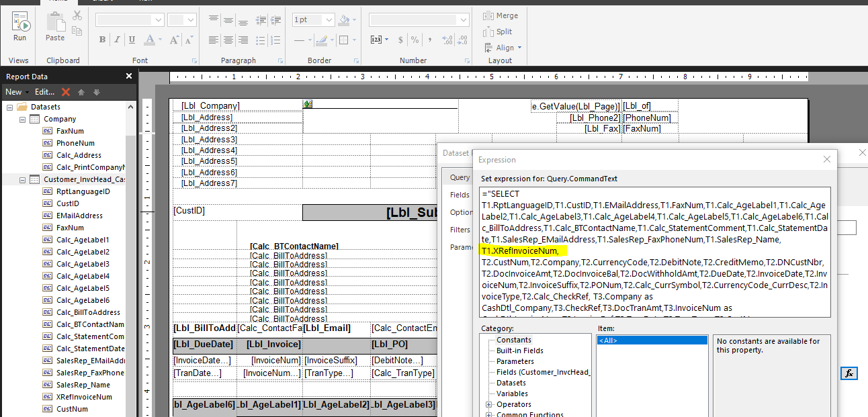Run the report preview

click(19, 28)
